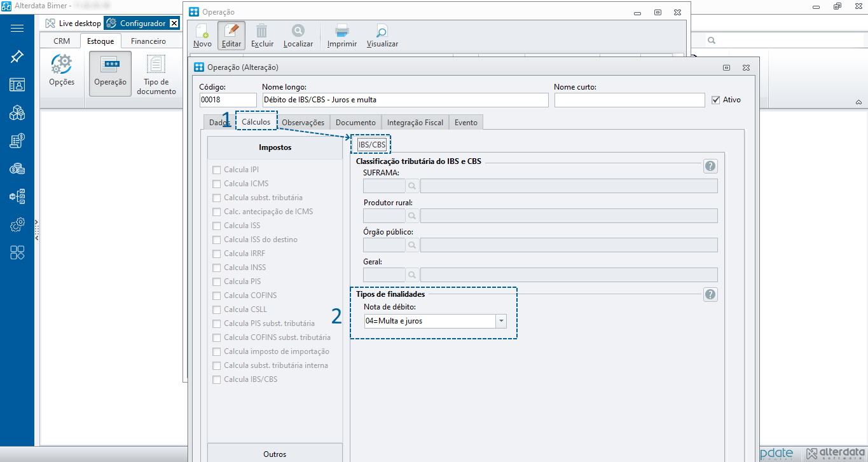Click the Nome curto input field

(629, 100)
